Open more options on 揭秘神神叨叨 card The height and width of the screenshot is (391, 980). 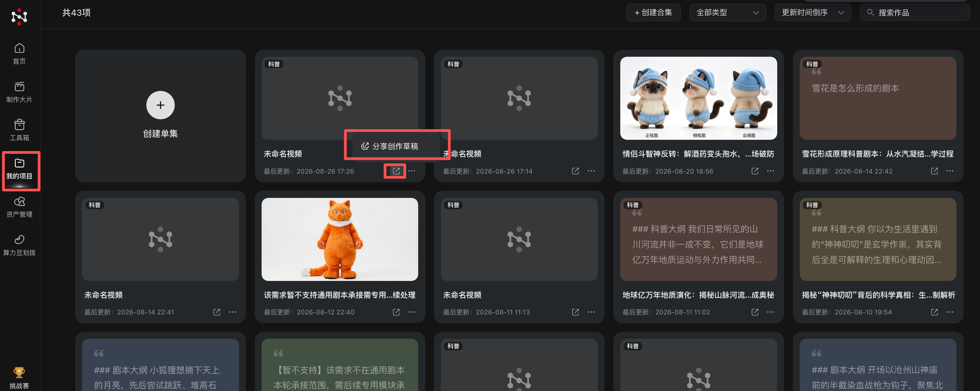(950, 312)
